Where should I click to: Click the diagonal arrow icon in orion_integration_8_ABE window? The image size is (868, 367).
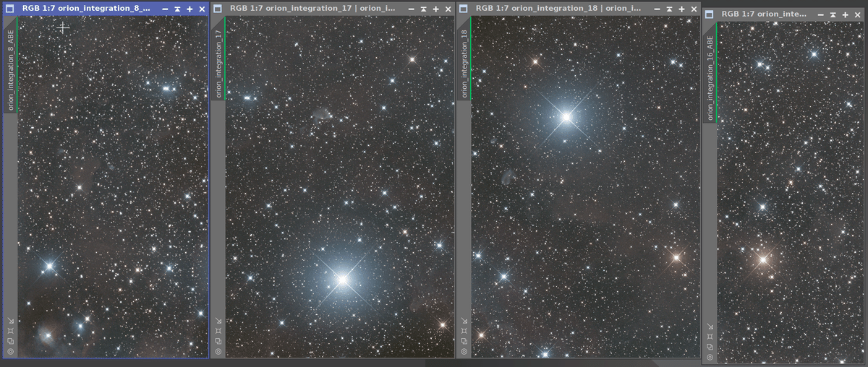click(x=10, y=321)
